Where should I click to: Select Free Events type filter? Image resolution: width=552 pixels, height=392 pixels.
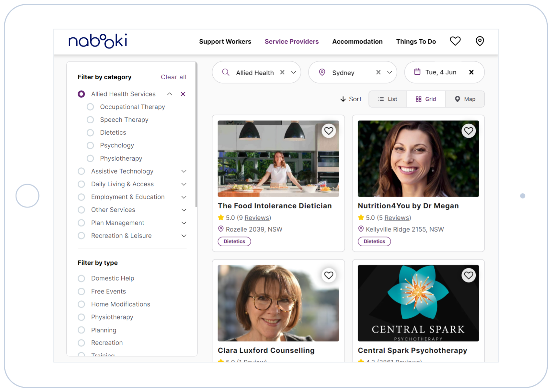81,291
